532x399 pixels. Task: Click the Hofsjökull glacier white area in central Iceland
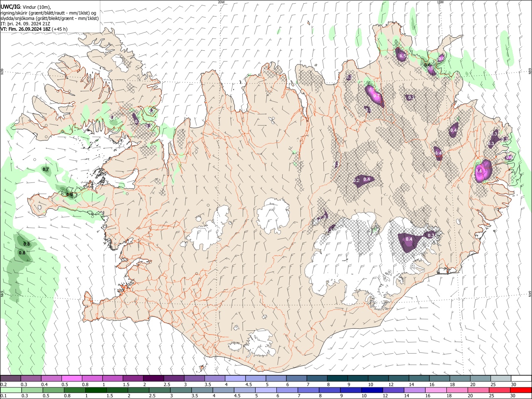click(273, 215)
